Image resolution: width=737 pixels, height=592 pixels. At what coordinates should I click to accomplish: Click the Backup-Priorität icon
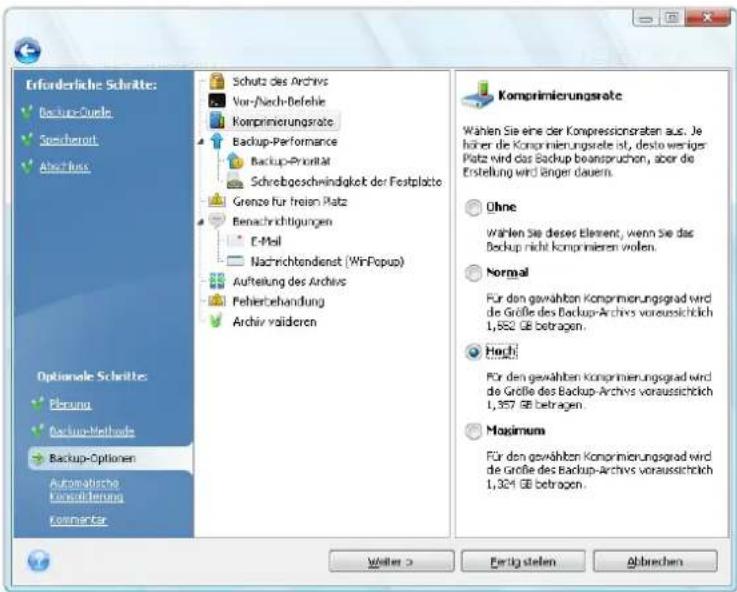pos(235,161)
